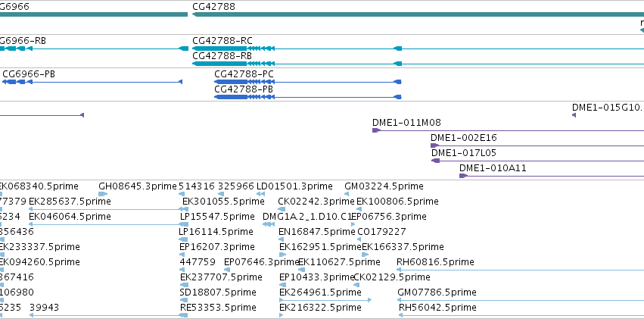Open EST CK02129.5prime

(x=392, y=277)
